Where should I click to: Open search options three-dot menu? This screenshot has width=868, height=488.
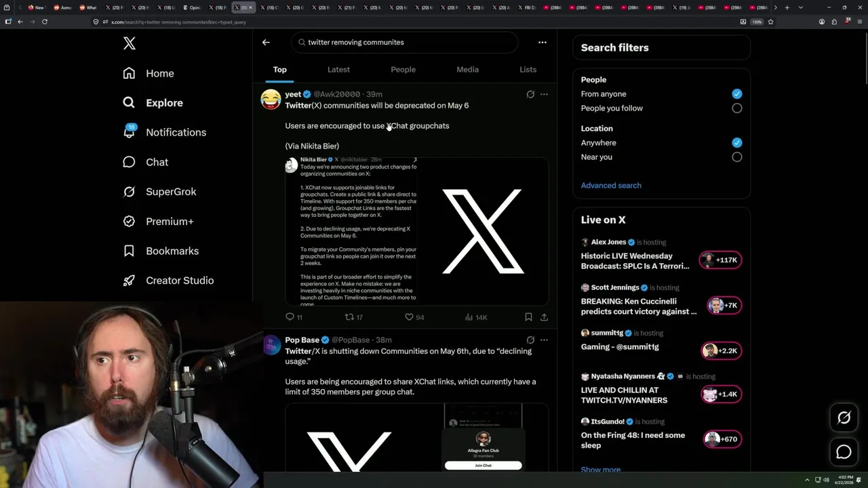[542, 42]
